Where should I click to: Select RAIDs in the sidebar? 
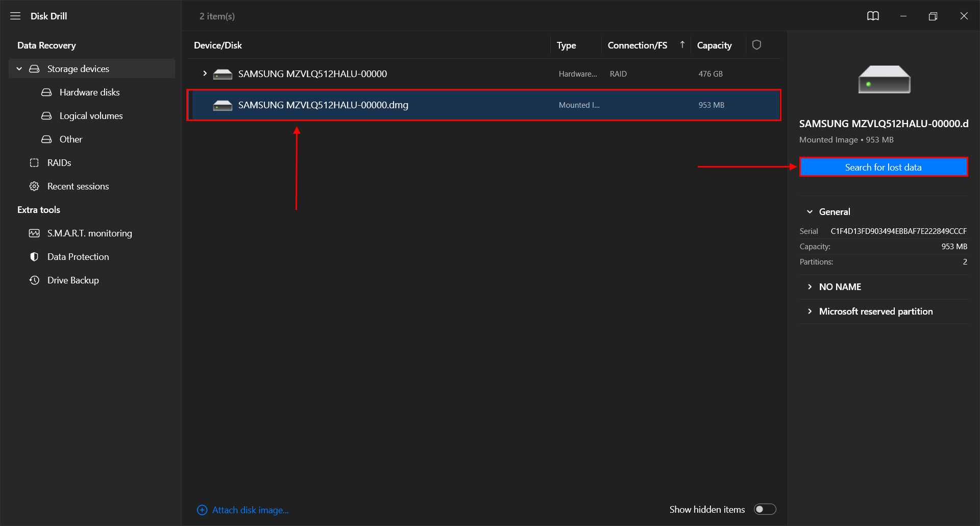click(59, 163)
